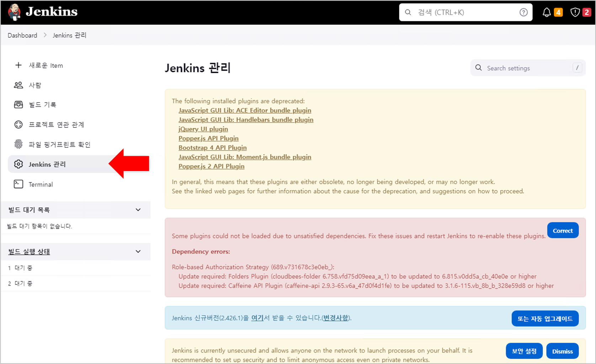Select executor row 1 대기 중
The height and width of the screenshot is (364, 596).
click(x=76, y=268)
